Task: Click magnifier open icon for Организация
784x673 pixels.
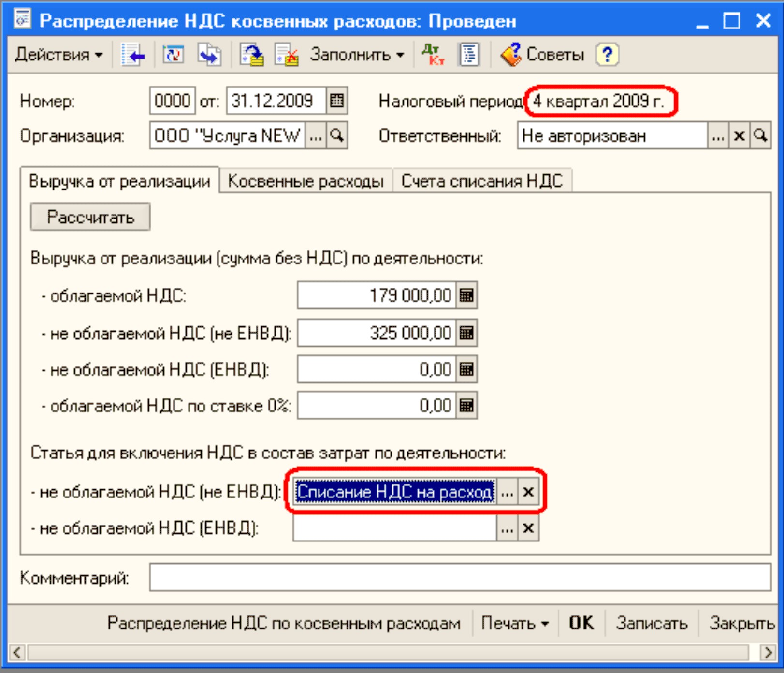Action: pos(337,136)
